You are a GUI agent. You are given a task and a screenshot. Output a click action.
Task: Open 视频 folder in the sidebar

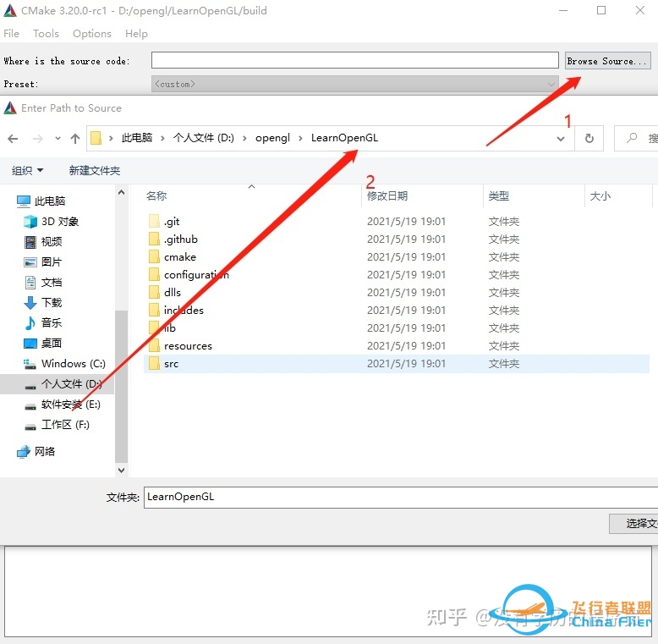(52, 241)
